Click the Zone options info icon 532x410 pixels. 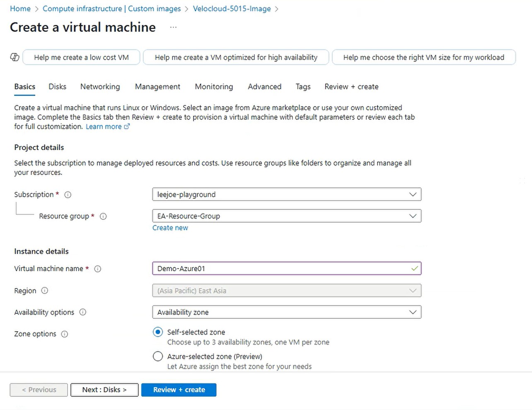(65, 334)
